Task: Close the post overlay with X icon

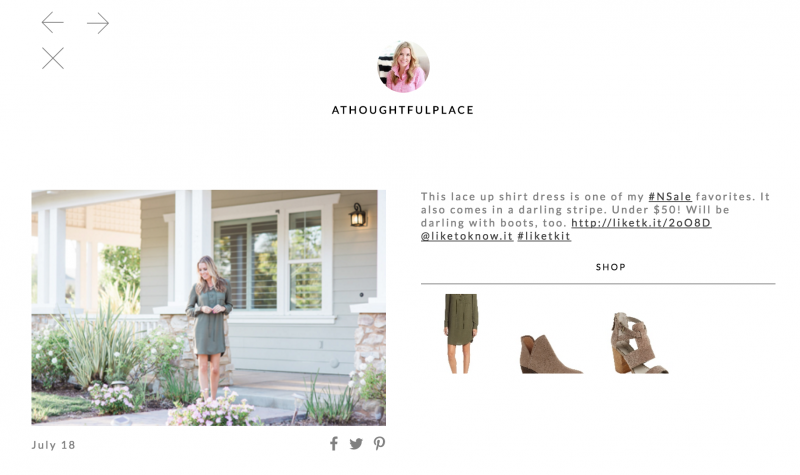Action: pos(53,58)
